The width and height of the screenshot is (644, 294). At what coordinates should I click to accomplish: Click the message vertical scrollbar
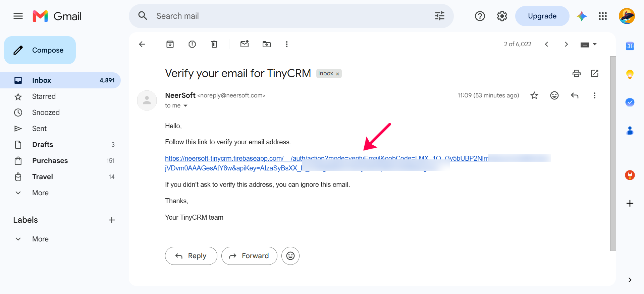tap(613, 153)
